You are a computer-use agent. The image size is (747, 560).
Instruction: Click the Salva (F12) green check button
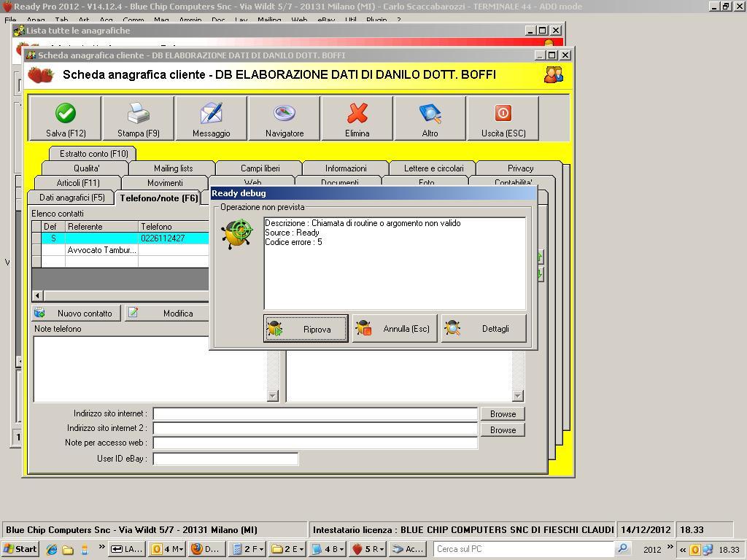coord(65,118)
